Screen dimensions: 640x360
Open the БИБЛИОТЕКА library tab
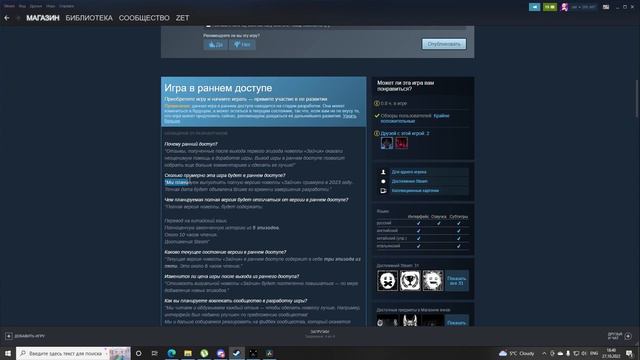89,18
